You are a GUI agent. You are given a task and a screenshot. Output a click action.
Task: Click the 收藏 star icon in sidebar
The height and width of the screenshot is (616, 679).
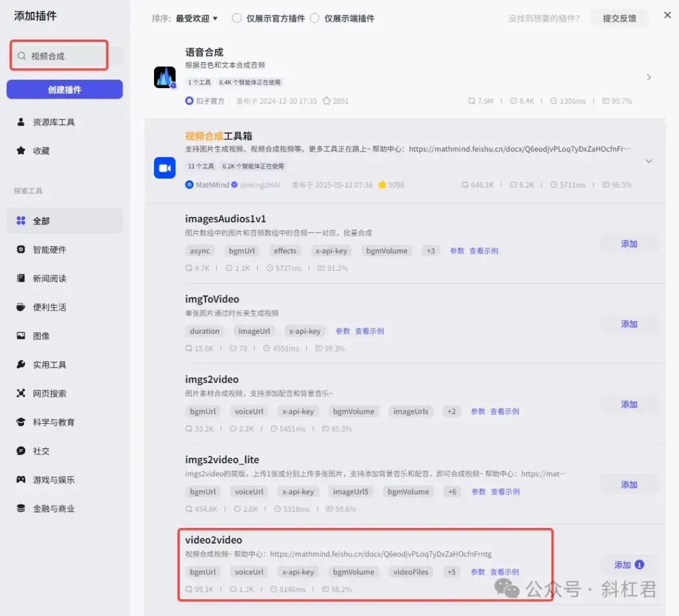21,151
